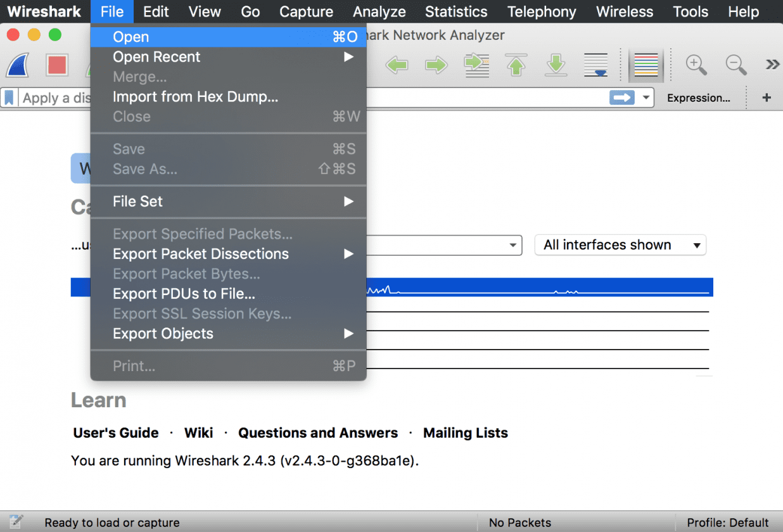The height and width of the screenshot is (532, 783).
Task: Toggle auto-scroll to last packet in live capture
Action: coord(595,65)
